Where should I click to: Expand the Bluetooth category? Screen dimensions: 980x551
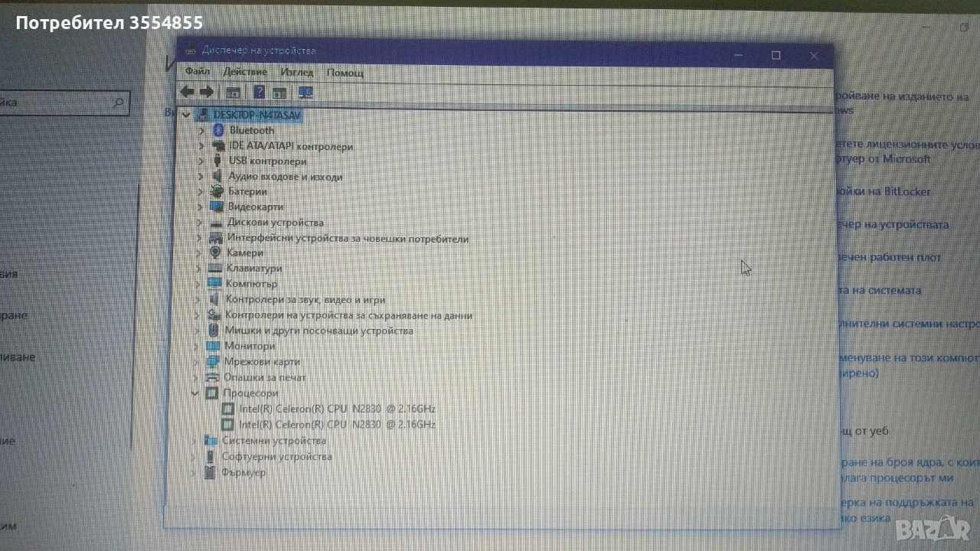201,131
